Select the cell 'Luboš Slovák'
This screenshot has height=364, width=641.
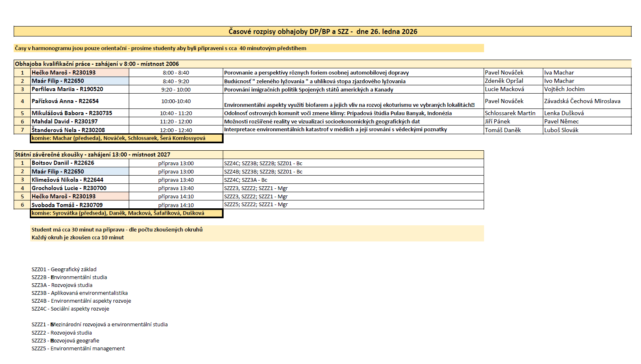(561, 130)
